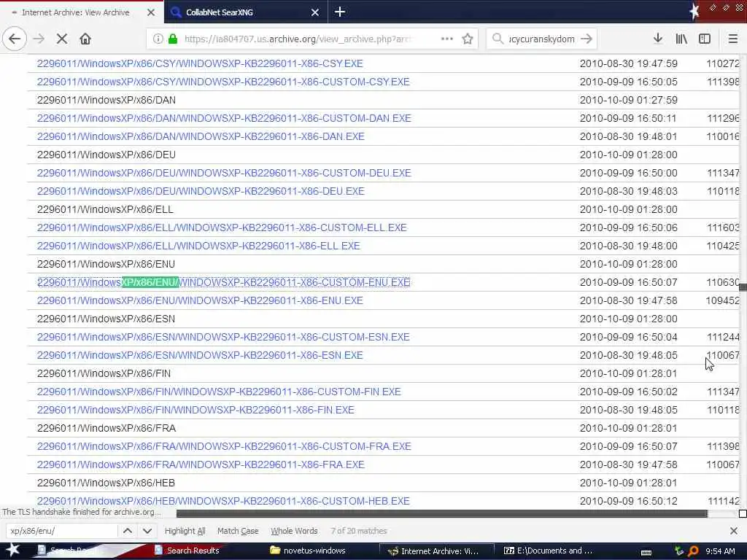Open the home page
This screenshot has height=560, width=747.
click(x=85, y=39)
